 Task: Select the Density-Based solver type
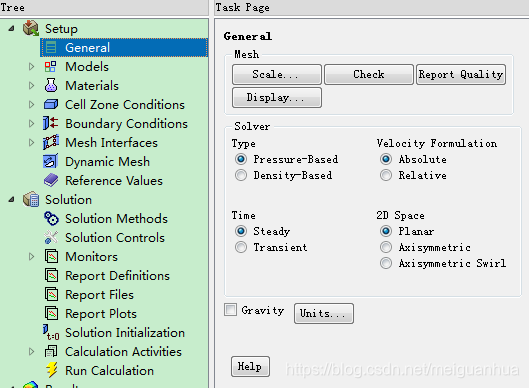tap(241, 175)
